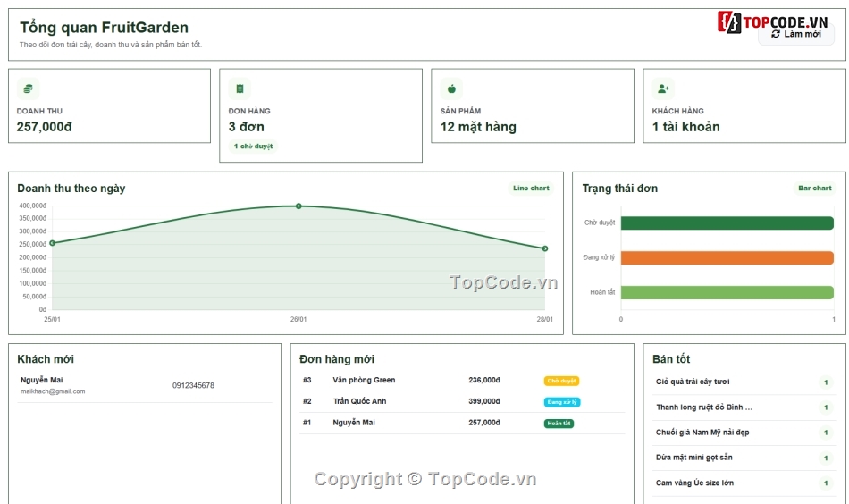Click the products apple icon
This screenshot has height=504, width=849.
451,88
